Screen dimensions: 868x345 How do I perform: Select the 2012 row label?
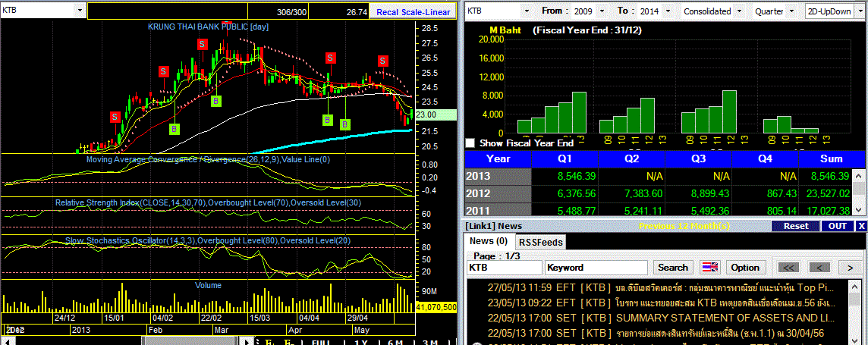[x=498, y=193]
